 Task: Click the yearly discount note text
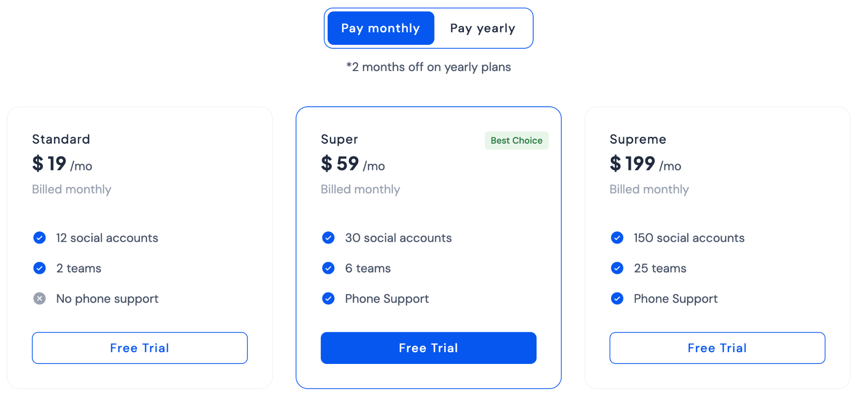(428, 67)
